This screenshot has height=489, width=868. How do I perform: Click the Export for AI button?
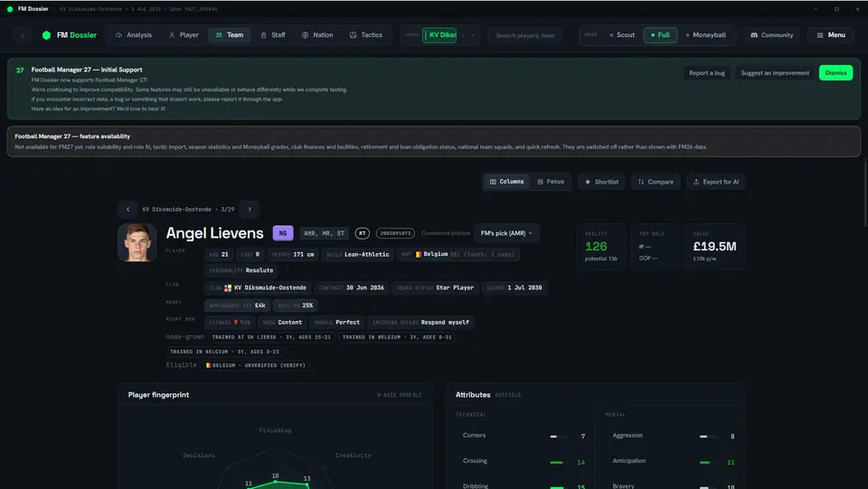coord(716,182)
